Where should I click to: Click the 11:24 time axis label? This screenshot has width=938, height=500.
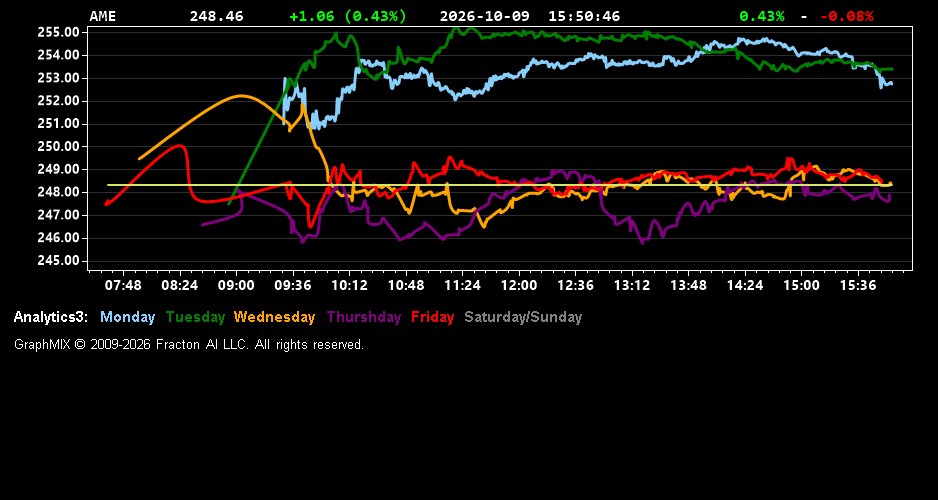462,285
